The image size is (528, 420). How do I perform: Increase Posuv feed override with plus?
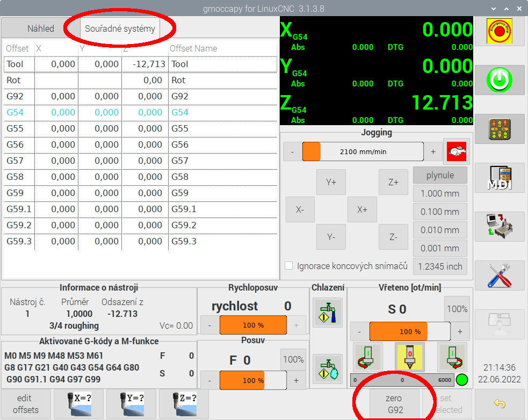tap(296, 380)
